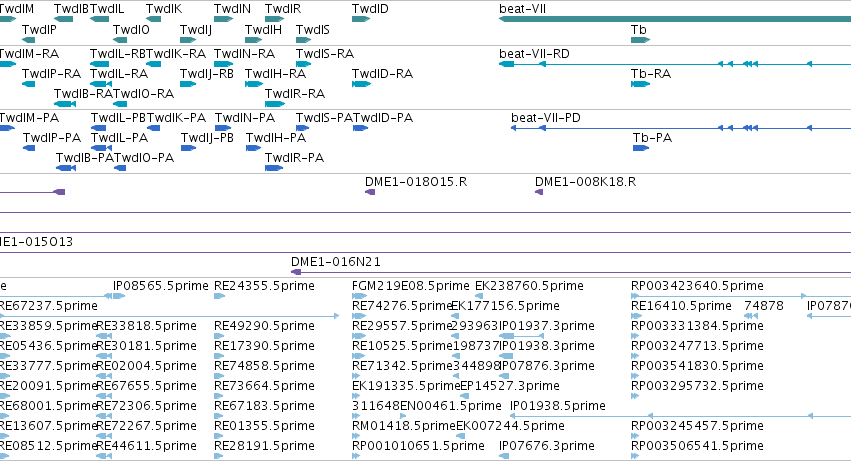Click the EK238760.5prime EST label
The height and width of the screenshot is (461, 851).
[529, 286]
